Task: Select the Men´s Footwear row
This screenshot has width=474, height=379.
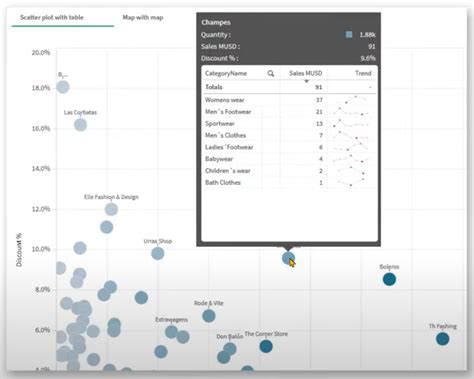Action: coord(289,112)
